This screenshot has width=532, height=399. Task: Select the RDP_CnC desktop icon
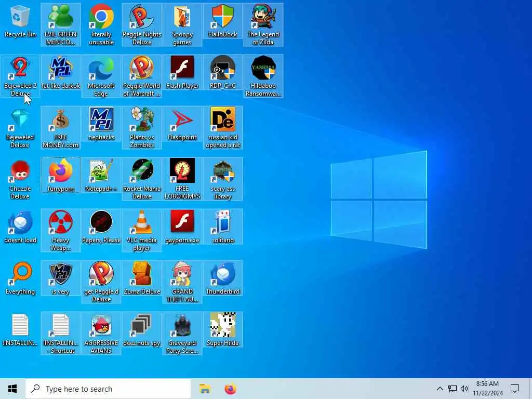click(223, 73)
